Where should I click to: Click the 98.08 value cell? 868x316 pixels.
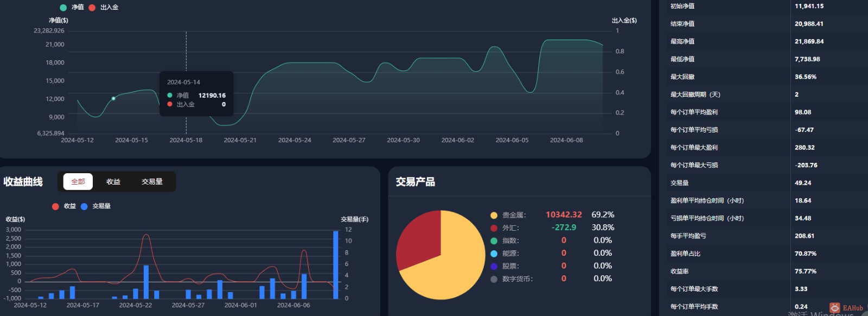(x=803, y=112)
